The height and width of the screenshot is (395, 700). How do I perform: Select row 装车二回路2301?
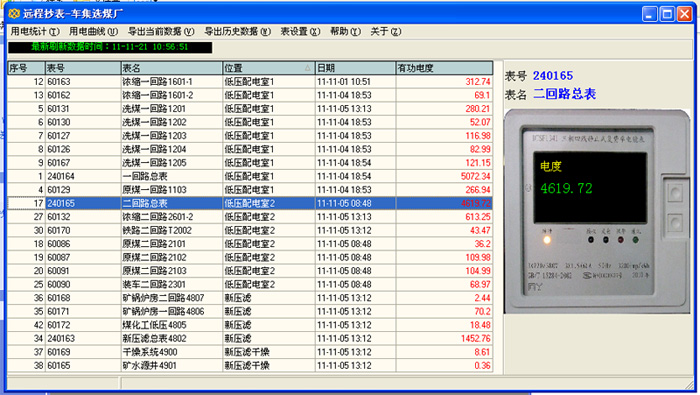(x=250, y=284)
